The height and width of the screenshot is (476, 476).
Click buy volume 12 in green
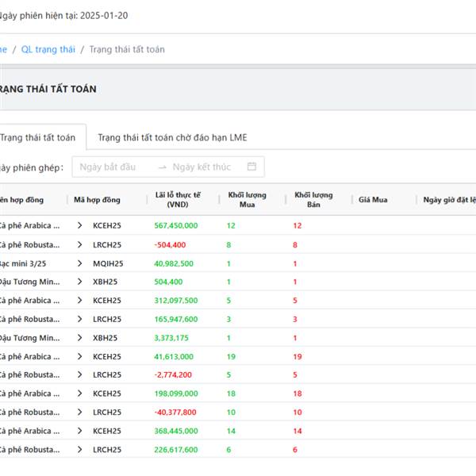(x=231, y=225)
